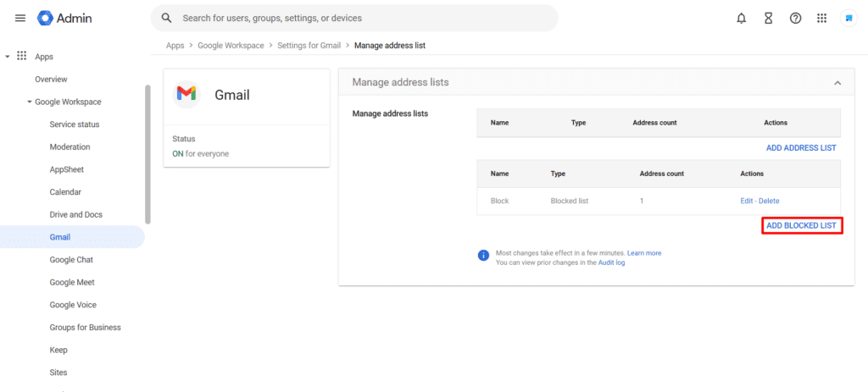Screen dimensions: 868x392
Task: Click the Gmail card title
Action: (232, 95)
